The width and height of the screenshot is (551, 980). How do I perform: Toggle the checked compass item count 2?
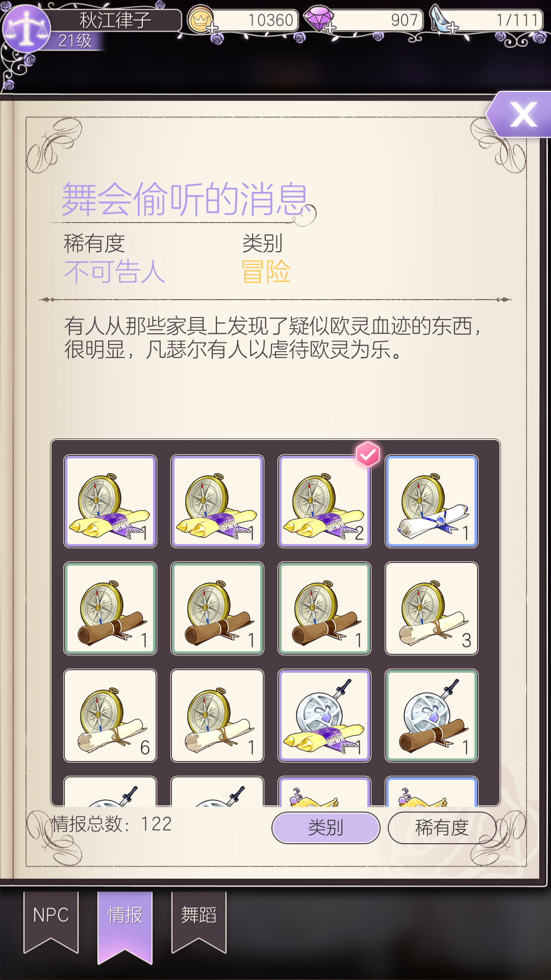pyautogui.click(x=324, y=501)
